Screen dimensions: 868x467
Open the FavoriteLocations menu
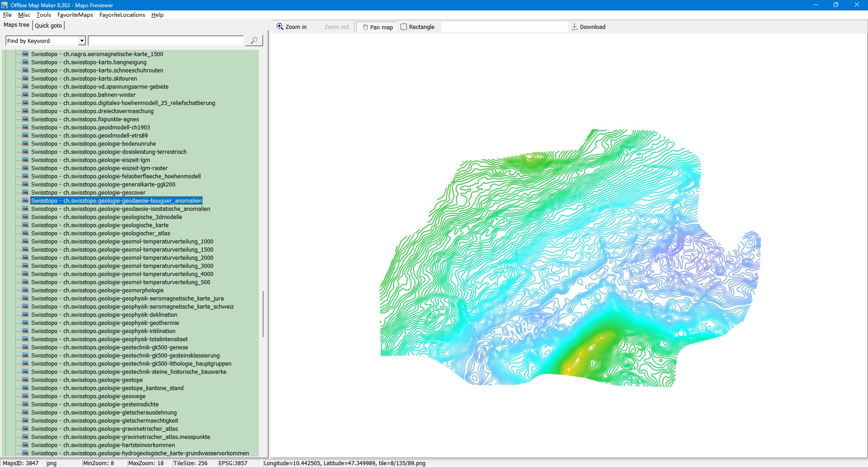point(122,15)
